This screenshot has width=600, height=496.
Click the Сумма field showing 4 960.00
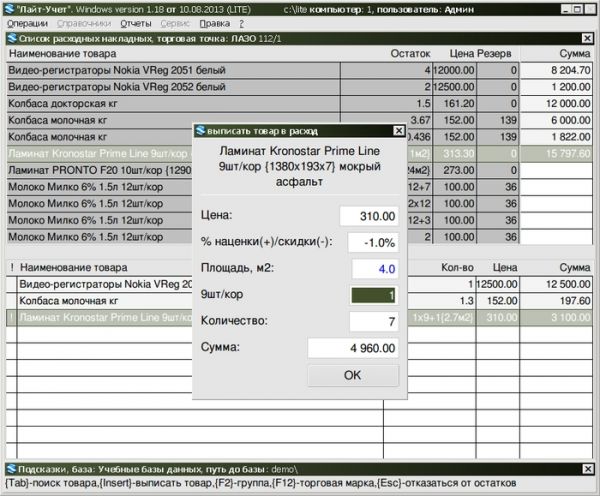tap(352, 348)
